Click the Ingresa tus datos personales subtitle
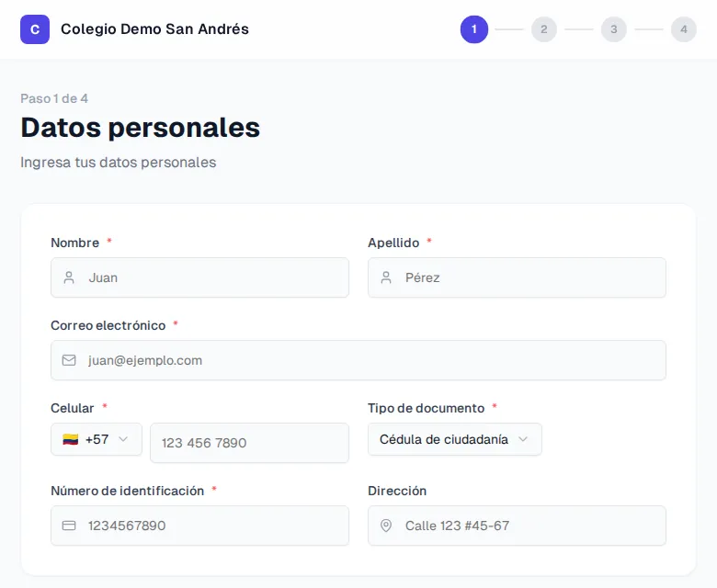Image resolution: width=717 pixels, height=588 pixels. pos(119,163)
